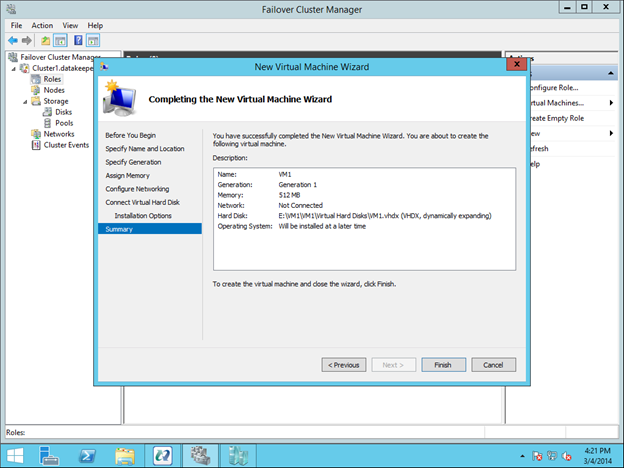Open File Explorer from the taskbar
Image resolution: width=624 pixels, height=468 pixels.
pos(125,455)
